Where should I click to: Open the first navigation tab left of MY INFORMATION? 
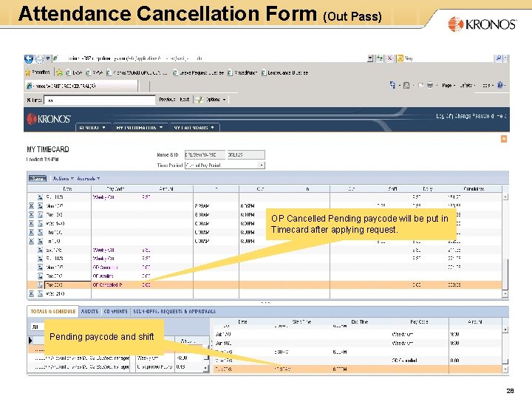click(x=92, y=128)
